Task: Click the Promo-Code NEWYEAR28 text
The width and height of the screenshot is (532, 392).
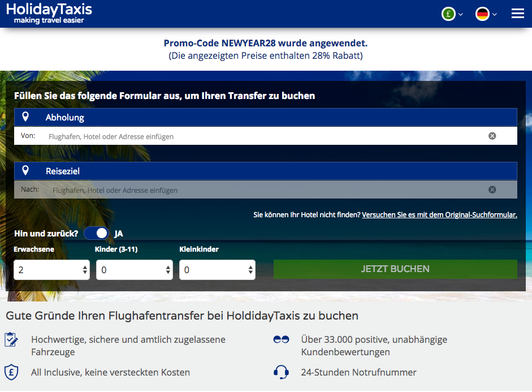Action: click(x=266, y=43)
